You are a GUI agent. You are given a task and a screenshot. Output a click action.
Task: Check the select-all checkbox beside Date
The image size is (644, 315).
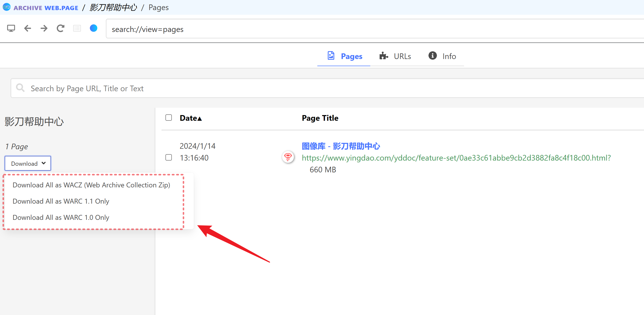pos(169,118)
